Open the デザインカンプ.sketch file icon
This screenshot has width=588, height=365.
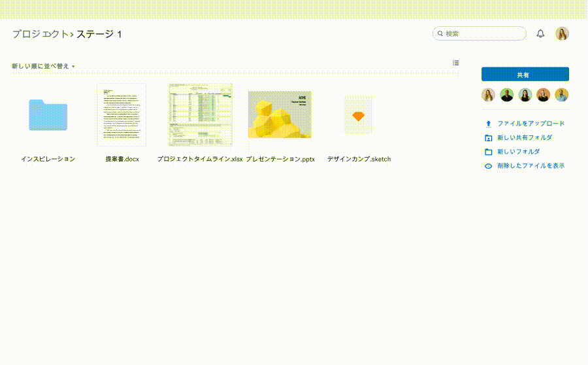point(358,116)
